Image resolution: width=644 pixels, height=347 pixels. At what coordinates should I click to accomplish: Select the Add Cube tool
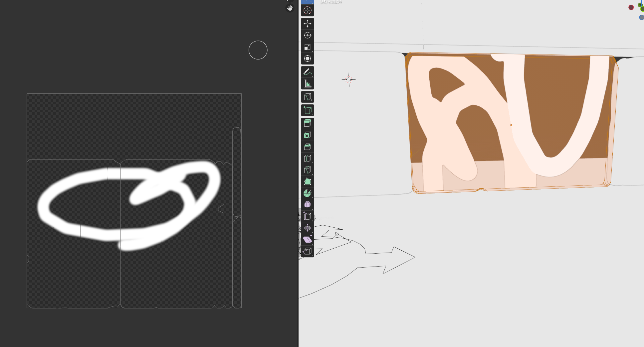click(x=307, y=110)
